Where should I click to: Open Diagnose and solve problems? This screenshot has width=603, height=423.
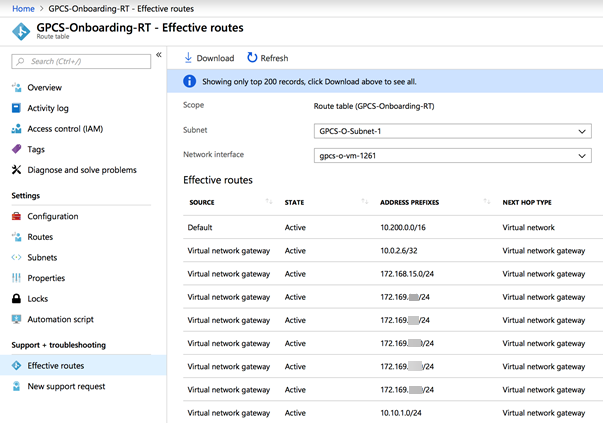click(x=81, y=170)
